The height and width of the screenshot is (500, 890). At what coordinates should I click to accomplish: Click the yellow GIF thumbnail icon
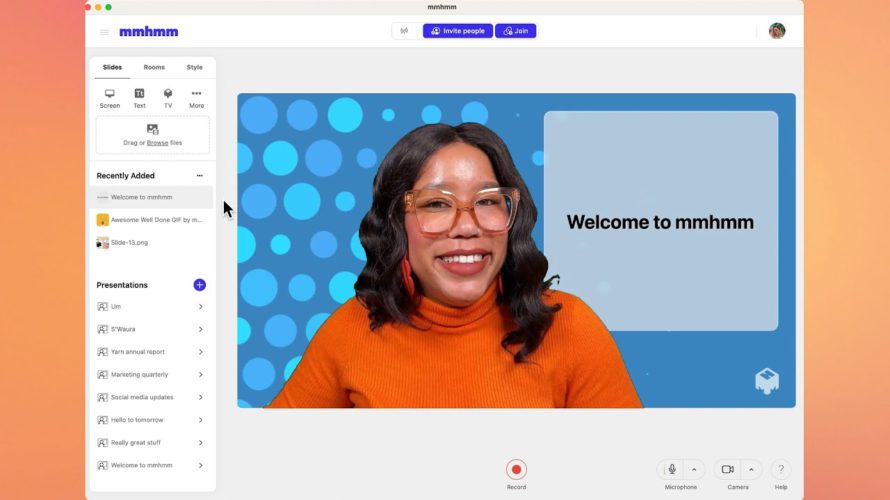pyautogui.click(x=103, y=220)
